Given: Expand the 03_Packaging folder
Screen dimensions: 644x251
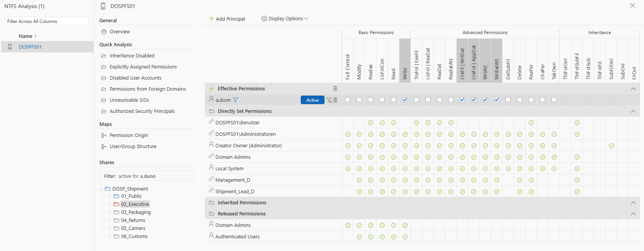Looking at the screenshot, I should 110,212.
